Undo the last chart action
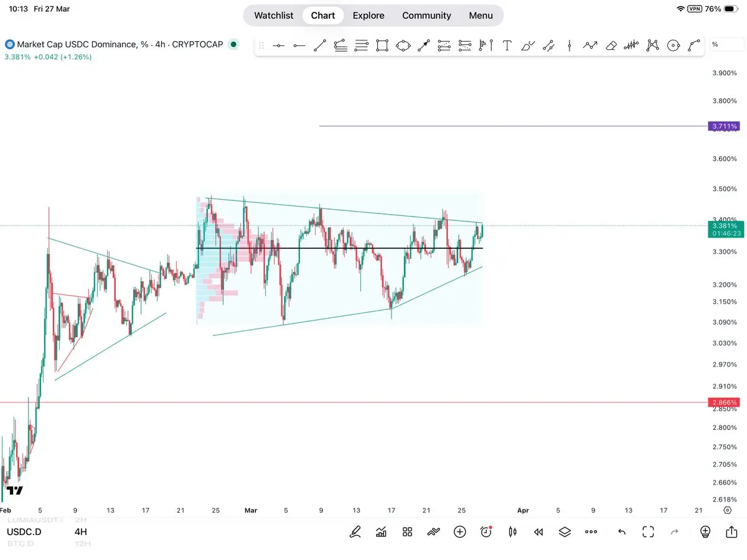Image resolution: width=747 pixels, height=560 pixels. 621,532
